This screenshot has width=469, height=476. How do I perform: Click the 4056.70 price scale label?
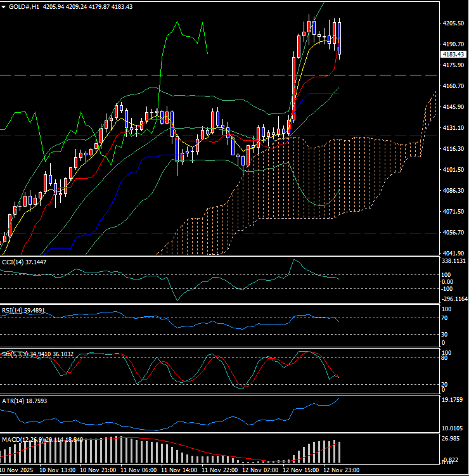coord(453,233)
